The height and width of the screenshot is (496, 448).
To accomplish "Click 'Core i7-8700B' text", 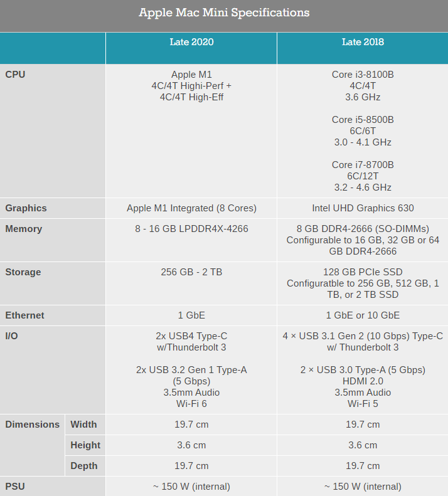I will click(363, 165).
